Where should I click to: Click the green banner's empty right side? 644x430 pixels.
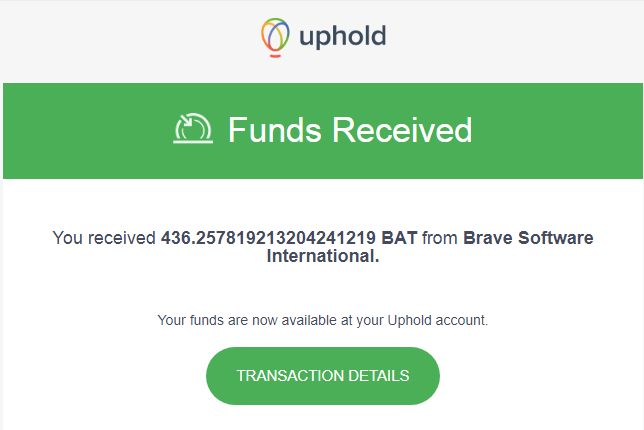[570, 131]
